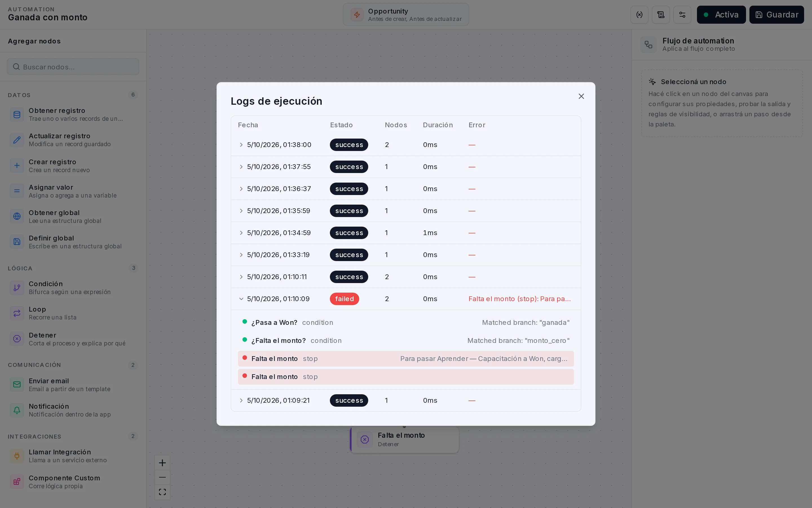812x508 pixels.
Task: Click the Obtener global globe icon
Action: [x=17, y=216]
